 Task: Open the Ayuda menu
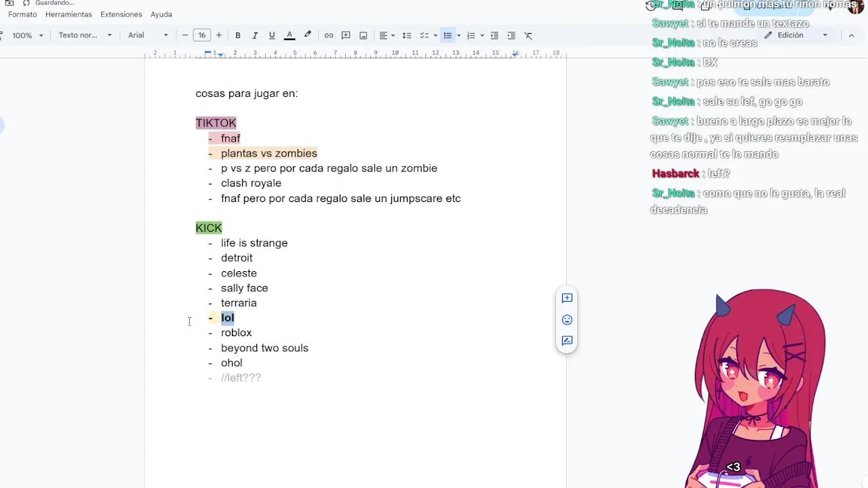click(161, 14)
